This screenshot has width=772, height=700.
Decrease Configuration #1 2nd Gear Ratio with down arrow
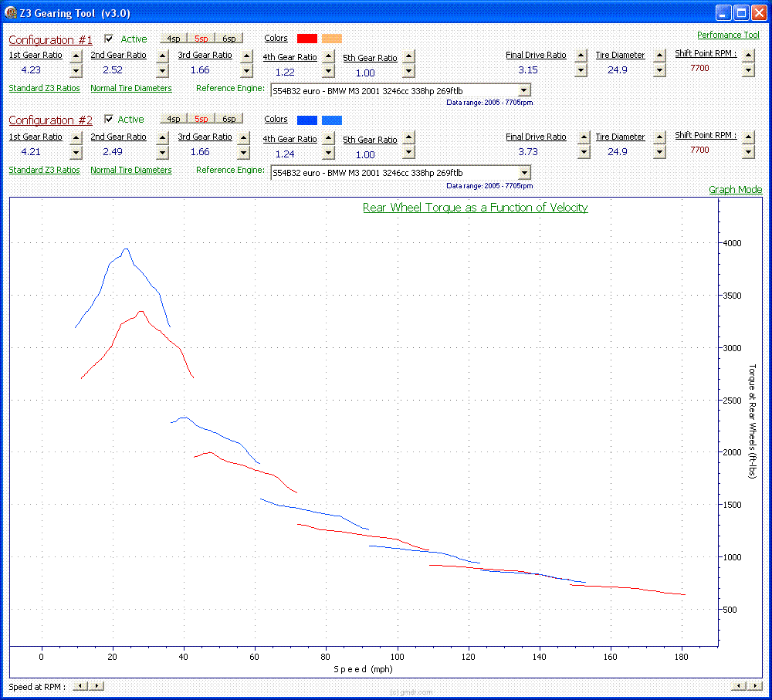[x=162, y=70]
